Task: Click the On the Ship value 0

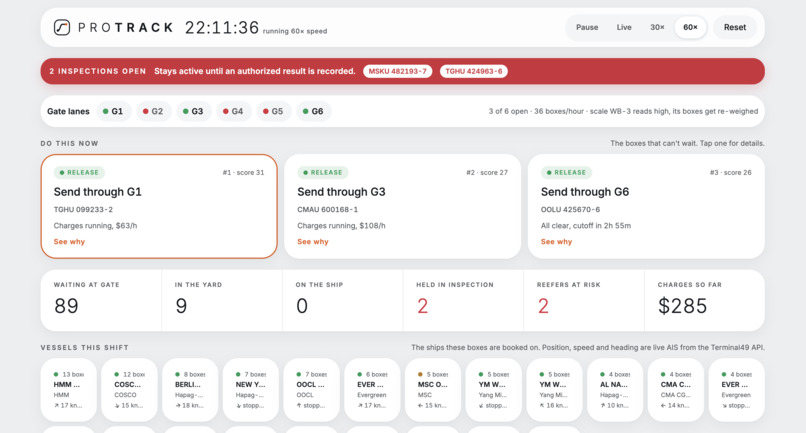Action: tap(302, 306)
